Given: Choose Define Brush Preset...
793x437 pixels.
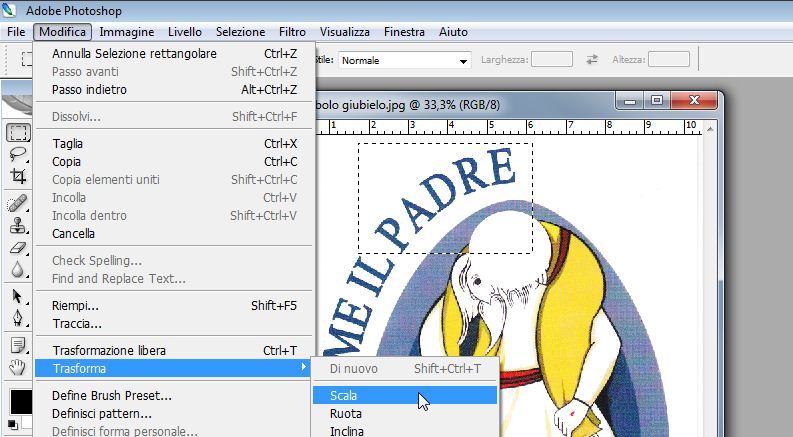Looking at the screenshot, I should 174,396.
